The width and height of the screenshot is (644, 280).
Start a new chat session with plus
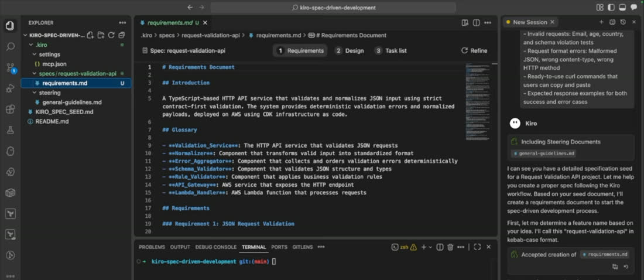click(x=601, y=22)
